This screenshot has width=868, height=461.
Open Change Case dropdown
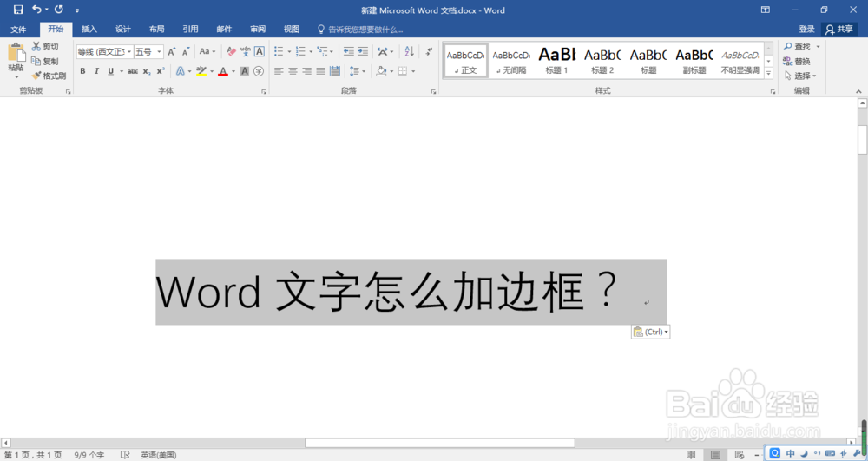point(207,51)
